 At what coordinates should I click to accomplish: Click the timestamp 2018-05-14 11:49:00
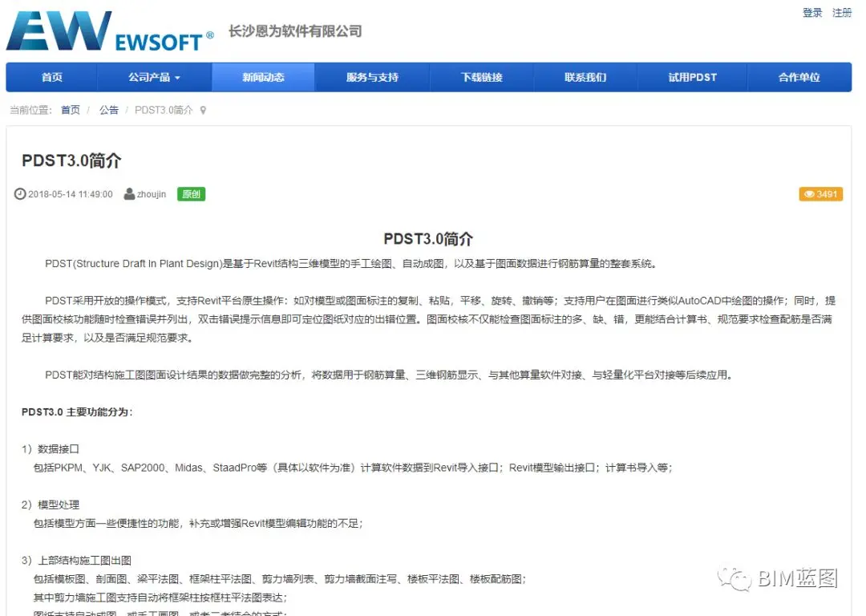click(x=70, y=194)
